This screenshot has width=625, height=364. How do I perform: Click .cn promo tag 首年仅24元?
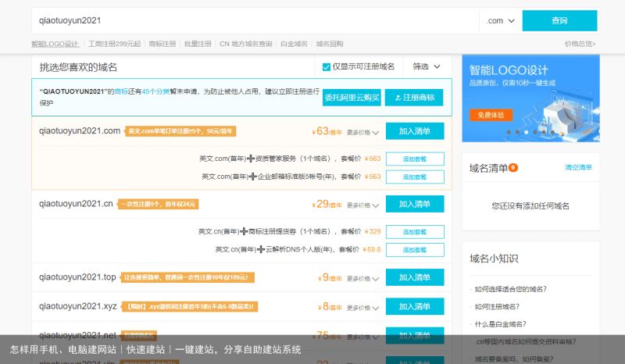pos(159,204)
